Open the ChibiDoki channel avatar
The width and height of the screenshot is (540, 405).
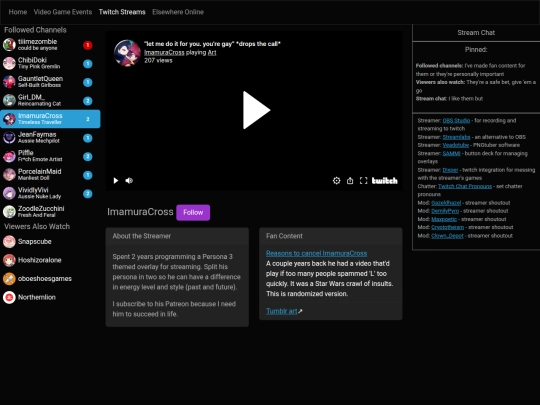pyautogui.click(x=9, y=63)
